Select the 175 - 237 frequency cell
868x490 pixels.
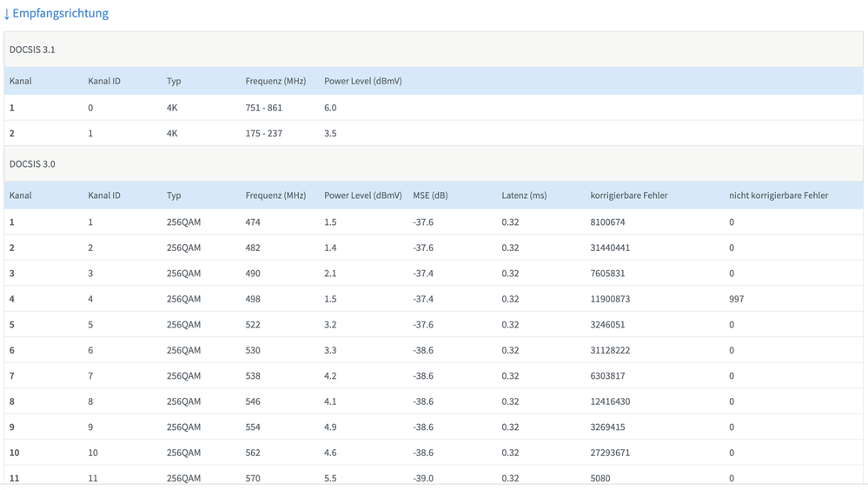tap(263, 134)
